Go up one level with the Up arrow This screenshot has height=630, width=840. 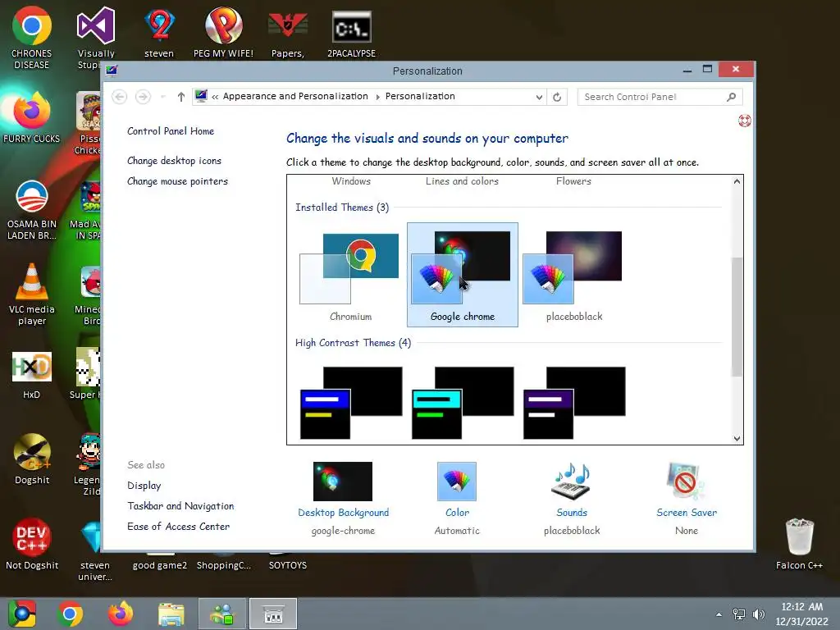pos(181,97)
